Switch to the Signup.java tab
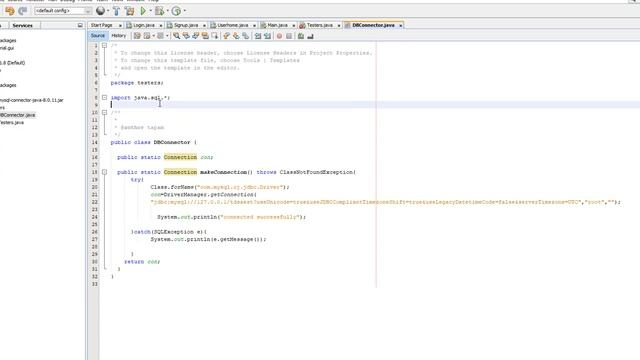Screen dimensions: 640x360 (186, 25)
